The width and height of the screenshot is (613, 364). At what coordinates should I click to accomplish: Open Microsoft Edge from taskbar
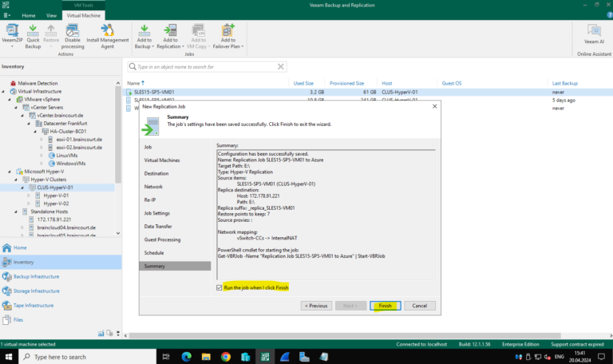tap(187, 357)
